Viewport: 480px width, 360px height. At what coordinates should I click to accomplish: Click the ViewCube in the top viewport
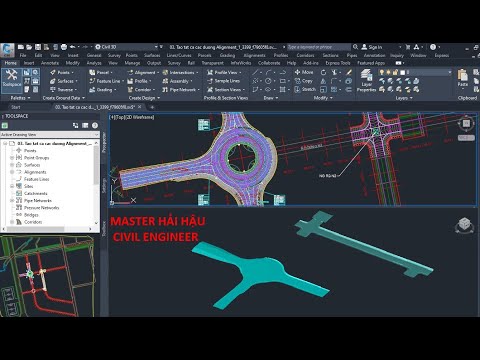[x=466, y=124]
